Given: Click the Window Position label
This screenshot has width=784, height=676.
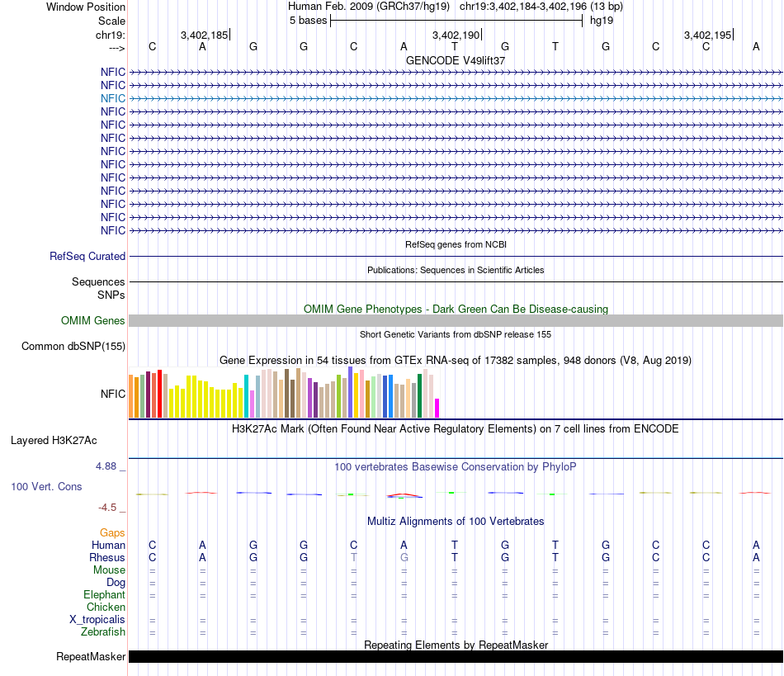Looking at the screenshot, I should tap(86, 7).
